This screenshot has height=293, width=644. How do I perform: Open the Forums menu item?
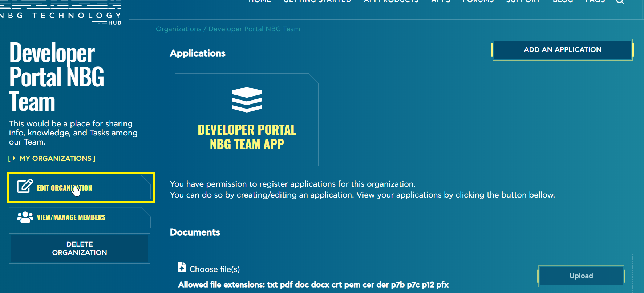(478, 1)
